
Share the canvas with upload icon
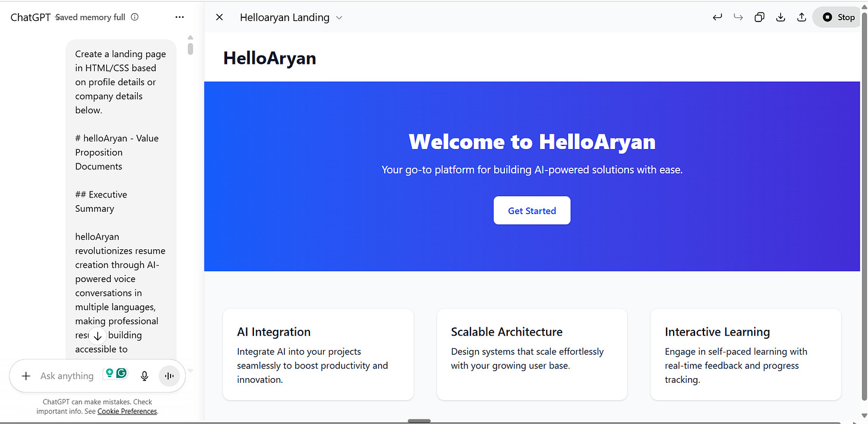[x=801, y=17]
